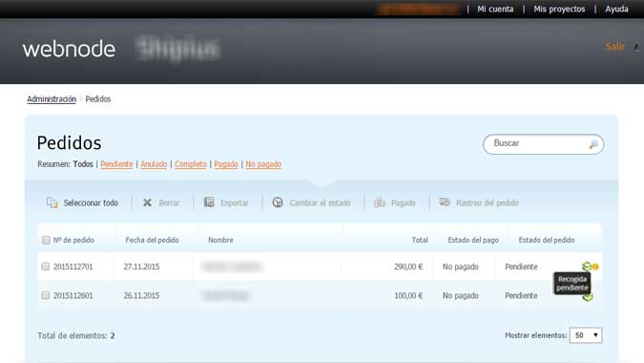Check the box for order 2015112701
Viewport: 644px width, 363px height.
(46, 267)
